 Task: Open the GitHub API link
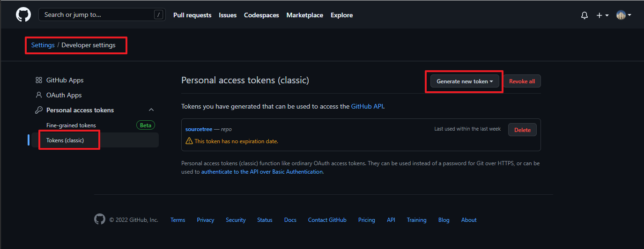click(368, 106)
